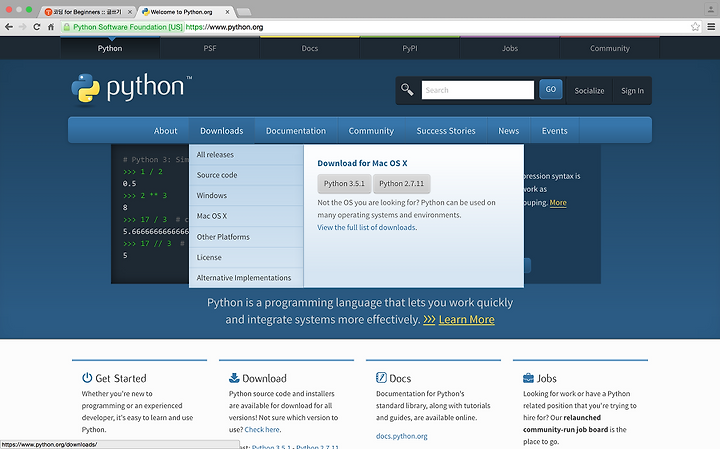Click the Docs section heading
The image size is (720, 449).
point(400,378)
